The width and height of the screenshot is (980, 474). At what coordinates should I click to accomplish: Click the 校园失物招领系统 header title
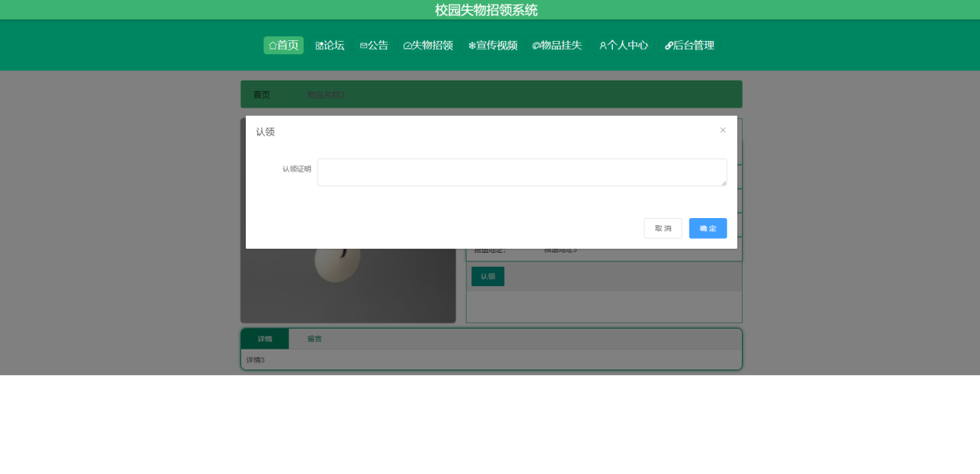coord(486,10)
